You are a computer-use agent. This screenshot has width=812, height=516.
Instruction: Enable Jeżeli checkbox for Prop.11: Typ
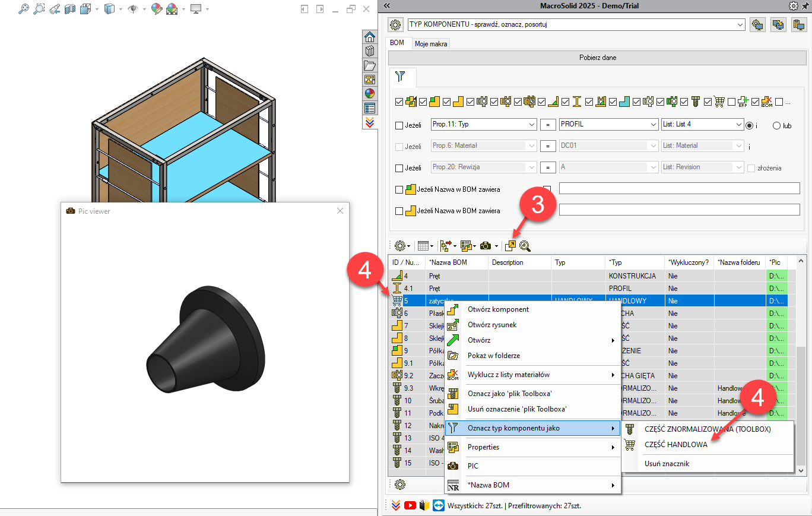coord(399,125)
